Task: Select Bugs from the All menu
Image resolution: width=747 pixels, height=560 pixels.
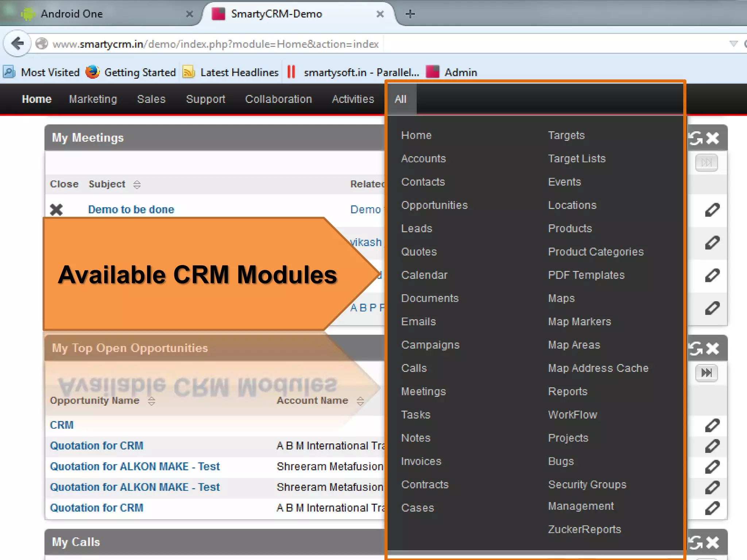Action: tap(561, 461)
